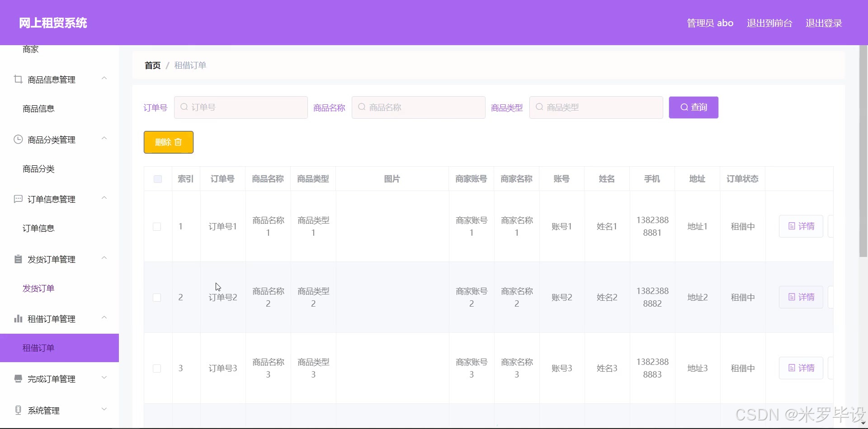Click the 订单状态 column header
The height and width of the screenshot is (429, 868).
coord(742,179)
